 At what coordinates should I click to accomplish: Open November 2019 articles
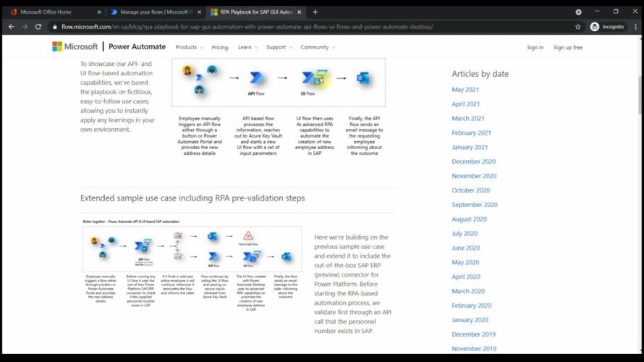(x=474, y=348)
